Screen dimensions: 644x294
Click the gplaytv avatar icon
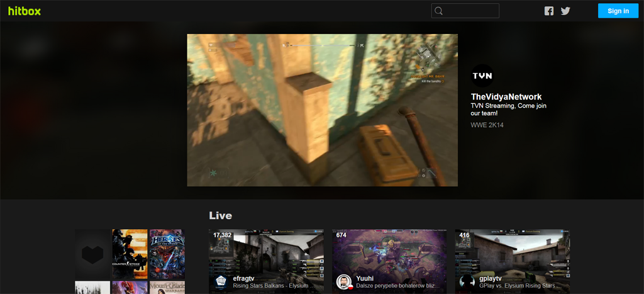[x=467, y=281]
